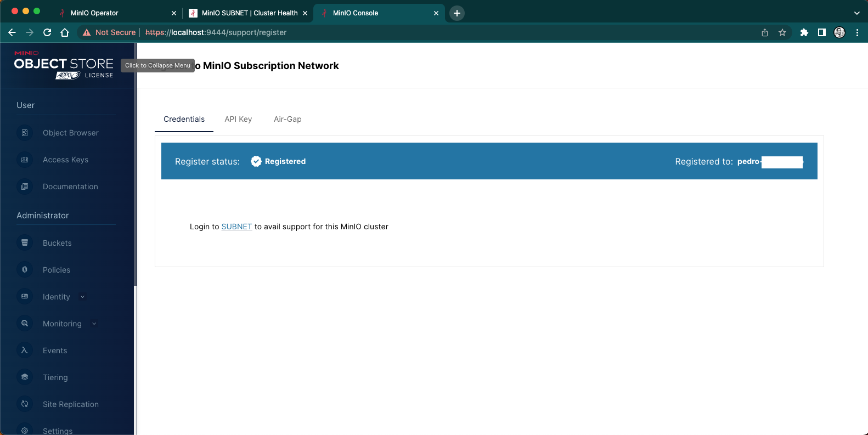
Task: Click the Not Secure warning icon
Action: (87, 32)
